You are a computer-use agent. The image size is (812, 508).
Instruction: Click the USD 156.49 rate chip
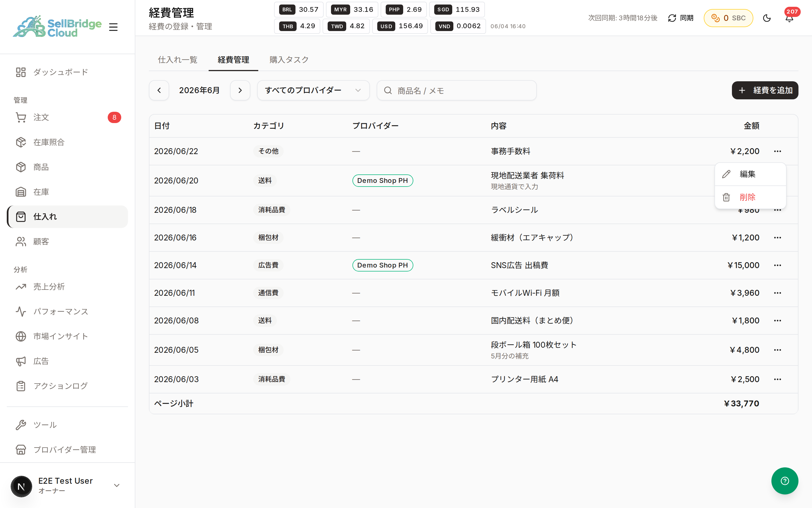click(400, 26)
